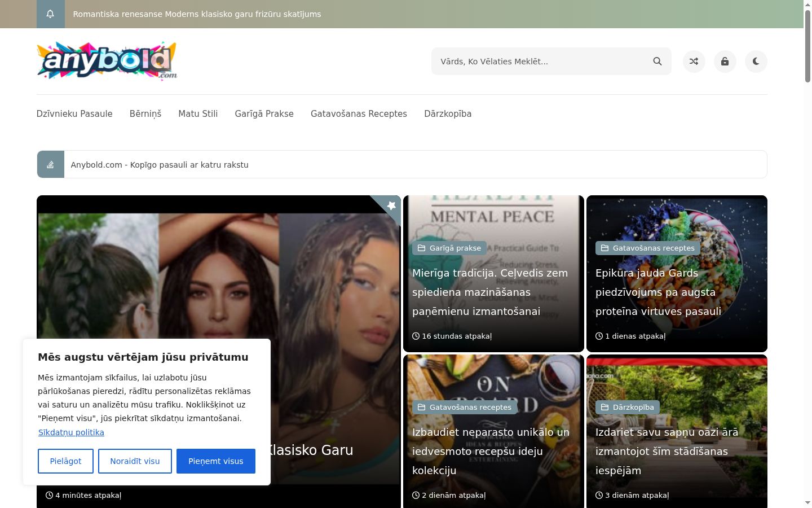Click the tagline bar icon beside Anybold.com slogan

coord(51,165)
